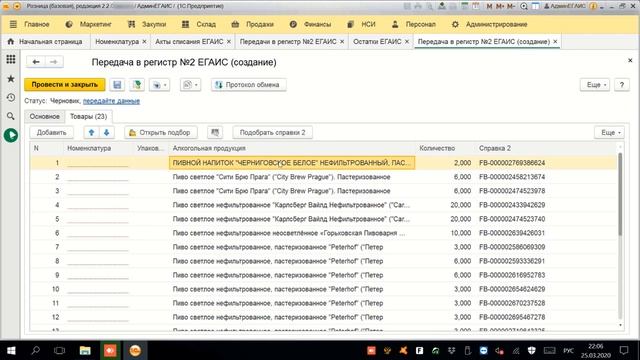Select Справка 2 cell FB-000002458213674
Screen dimensions: 640x360
(x=512, y=177)
